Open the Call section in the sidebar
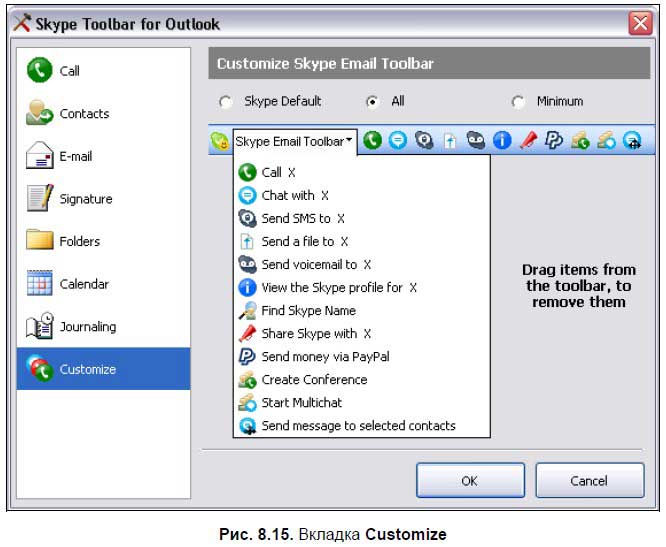 (x=104, y=71)
